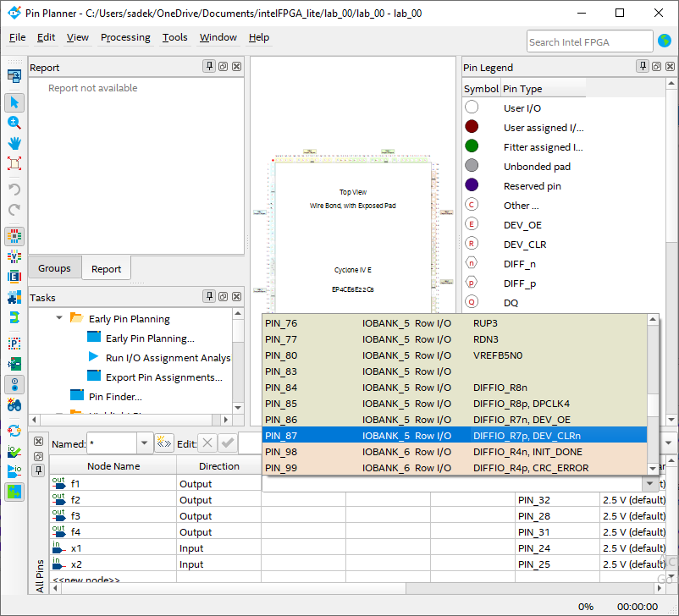Open the location dropdown arrow for f1
The width and height of the screenshot is (679, 616).
[x=649, y=484]
